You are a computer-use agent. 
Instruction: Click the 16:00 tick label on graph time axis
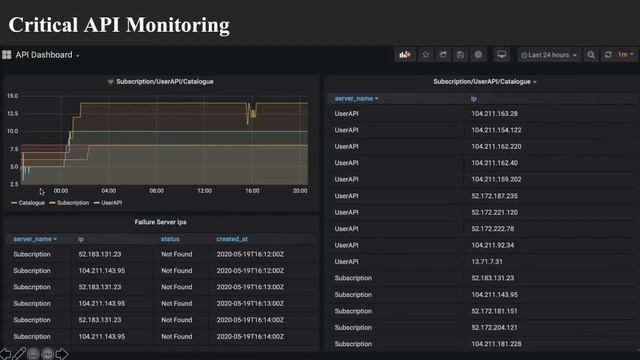252,191
